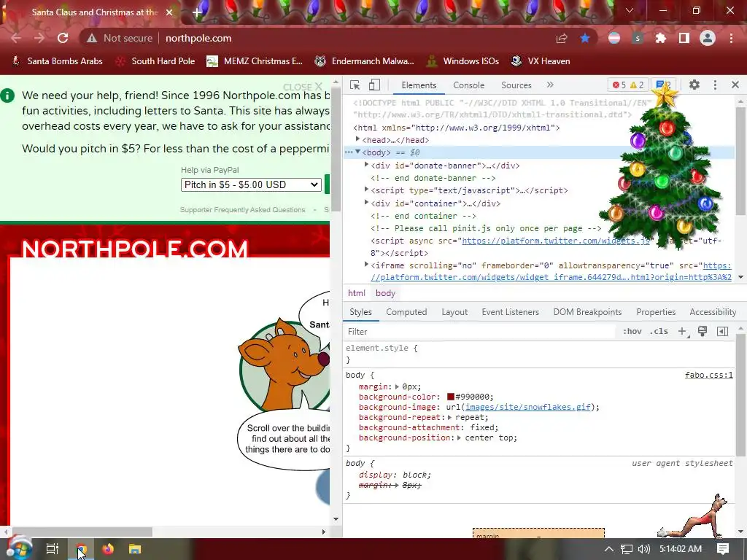Open the fabo.css:1 source link
The width and height of the screenshot is (747, 560).
(x=709, y=375)
